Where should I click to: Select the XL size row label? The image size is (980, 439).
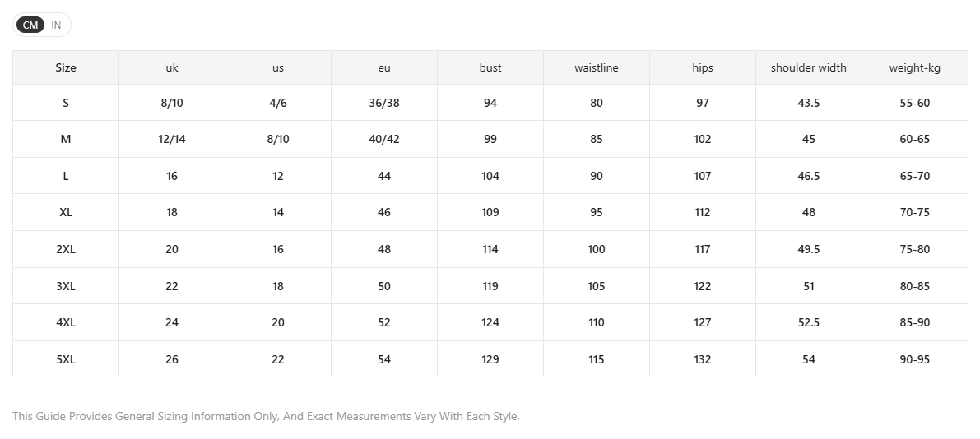click(x=66, y=212)
